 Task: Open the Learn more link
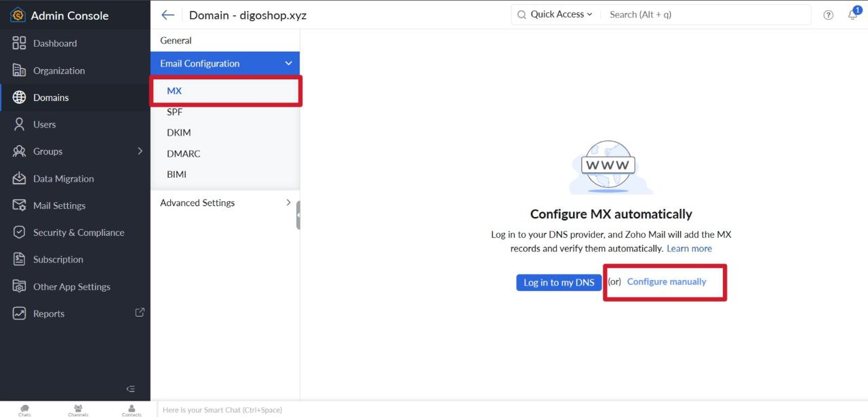click(x=689, y=248)
